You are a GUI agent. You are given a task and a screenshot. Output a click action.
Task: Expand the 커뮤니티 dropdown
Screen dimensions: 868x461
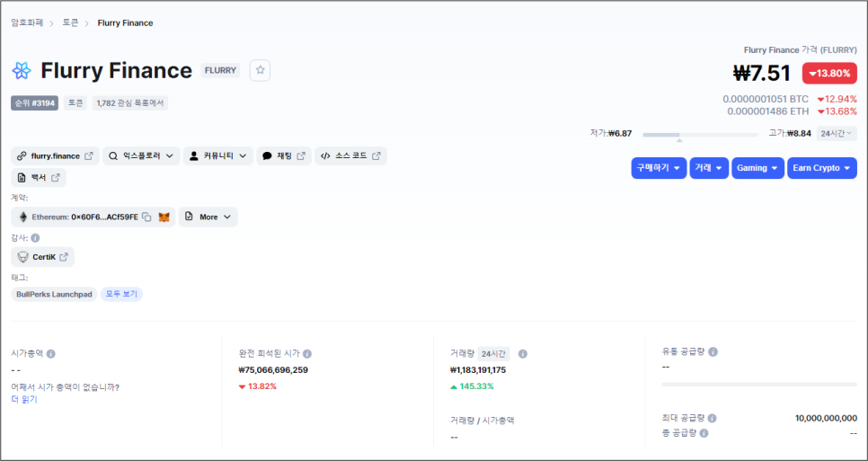click(x=218, y=156)
